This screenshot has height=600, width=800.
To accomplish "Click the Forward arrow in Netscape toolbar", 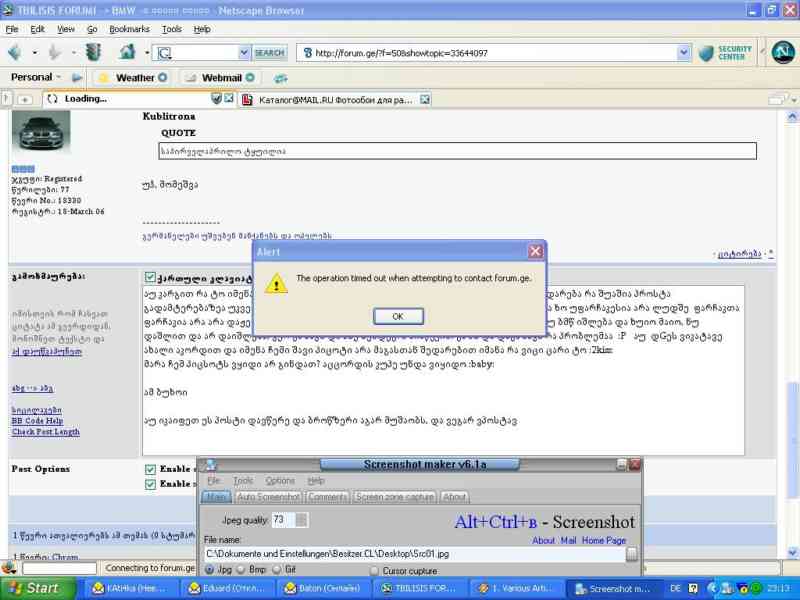I will 55,53.
